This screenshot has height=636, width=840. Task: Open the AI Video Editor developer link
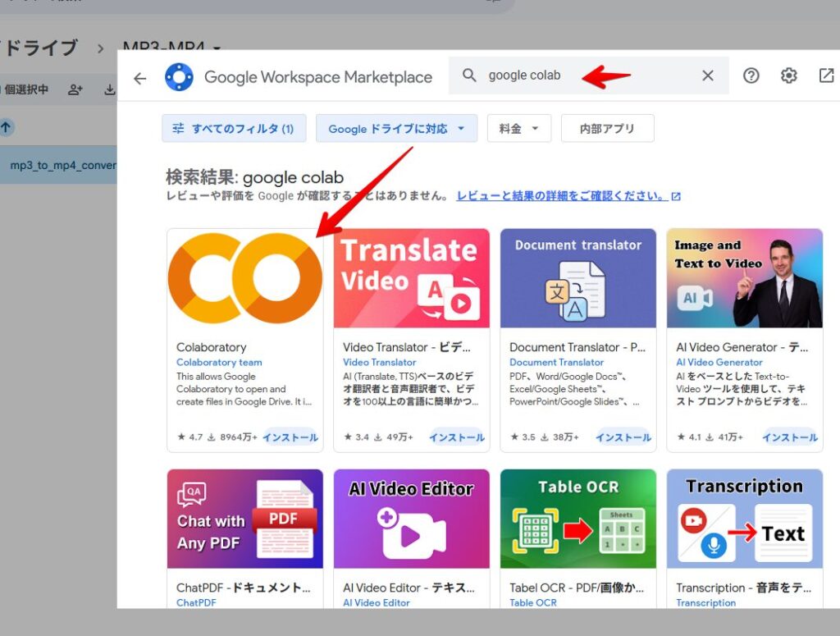point(376,603)
